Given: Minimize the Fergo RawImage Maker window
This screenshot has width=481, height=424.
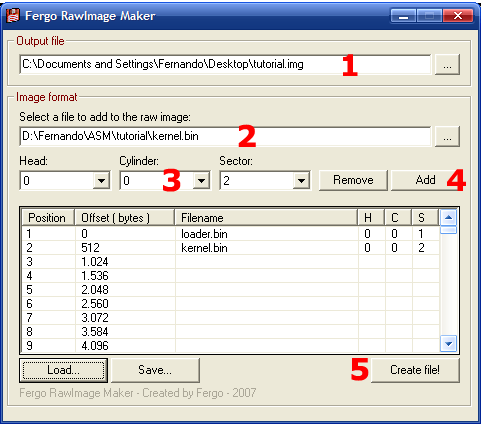Looking at the screenshot, I should click(403, 16).
